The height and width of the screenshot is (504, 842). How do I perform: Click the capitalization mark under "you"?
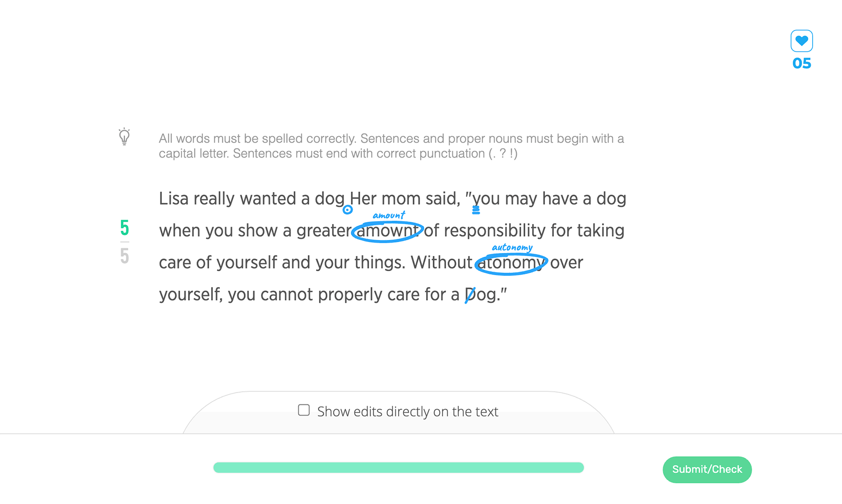476,210
